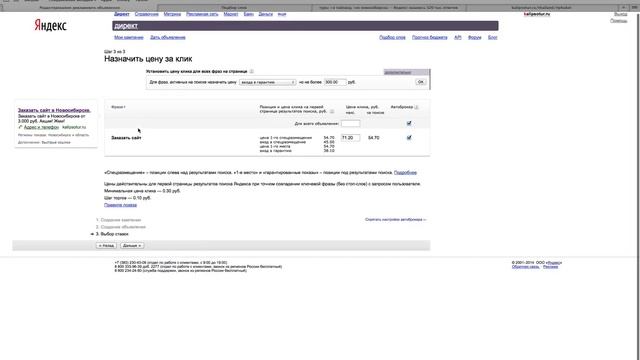
Task: Click the 45.00 вход в спецразмещение price
Action: pos(329,142)
